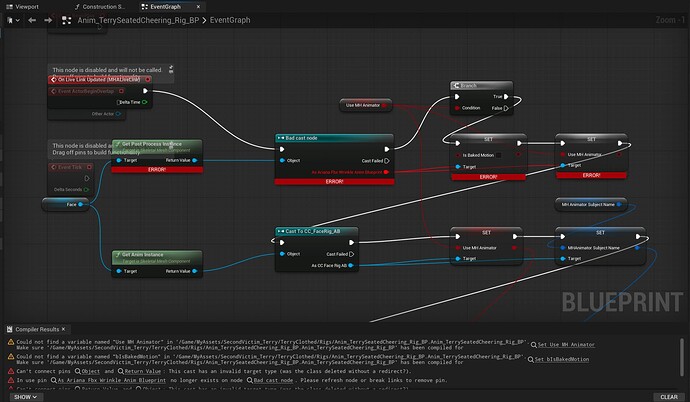Click the exec output pin of Bad cast node
This screenshot has height=402, width=690.
[x=387, y=149]
